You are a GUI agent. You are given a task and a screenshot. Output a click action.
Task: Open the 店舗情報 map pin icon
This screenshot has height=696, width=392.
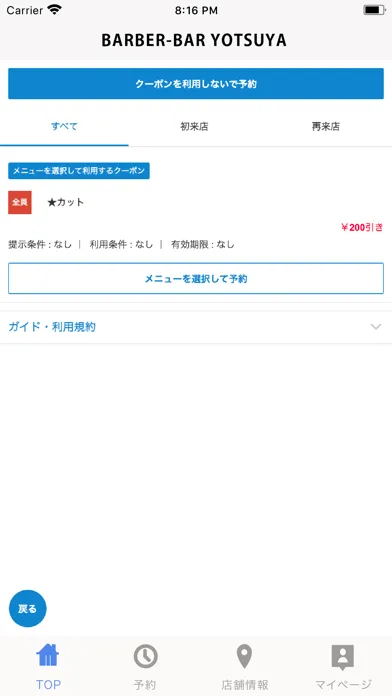244,656
